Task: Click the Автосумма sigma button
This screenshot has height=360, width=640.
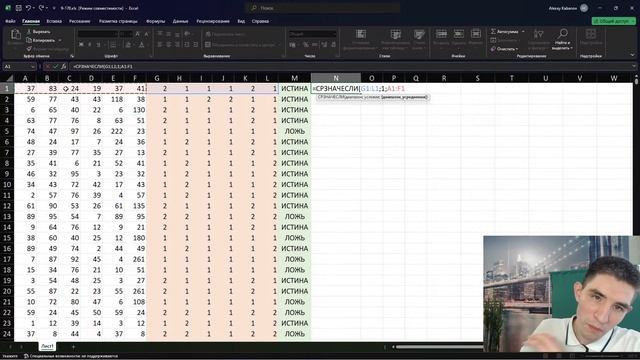Action: tap(505, 31)
